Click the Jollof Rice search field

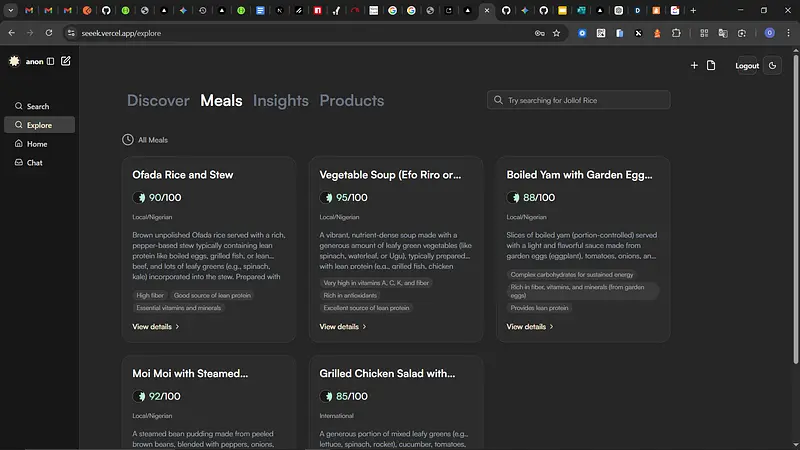coord(585,100)
